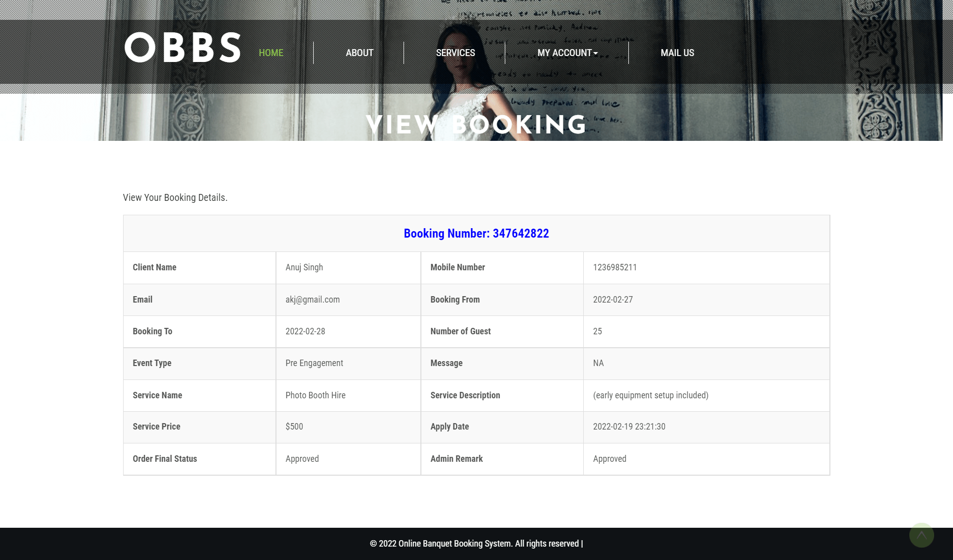Select HOME in the navigation bar
The height and width of the screenshot is (560, 953).
(x=271, y=53)
